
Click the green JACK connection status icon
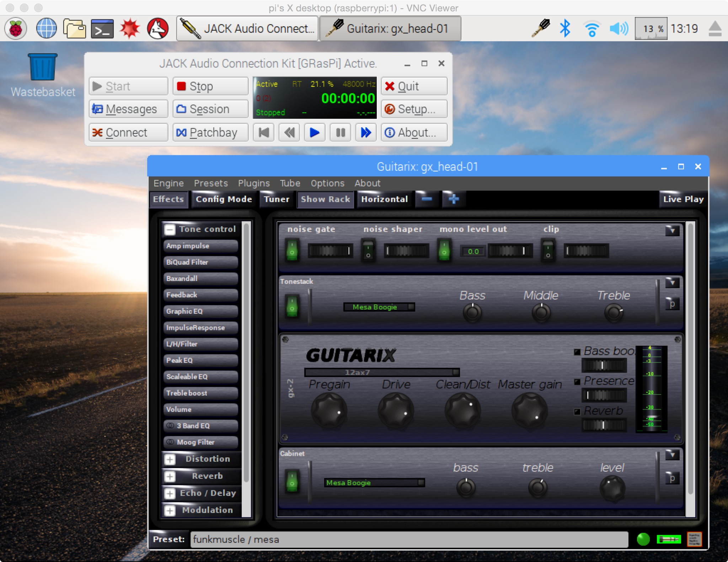pos(669,539)
